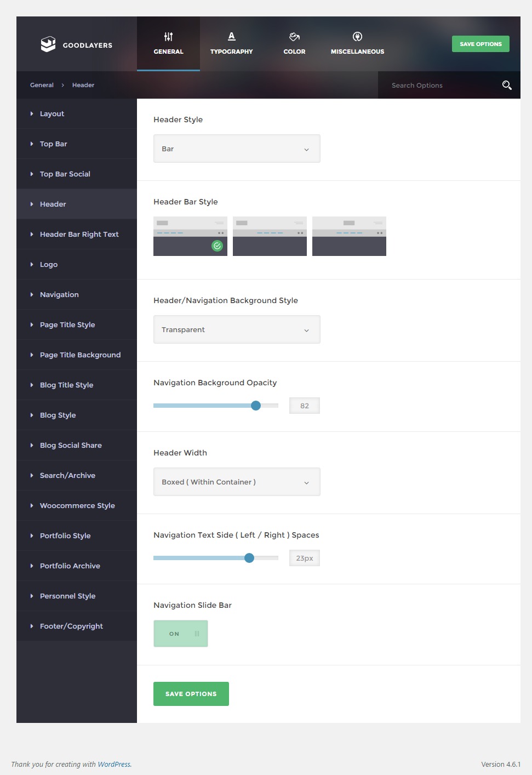The width and height of the screenshot is (532, 775).
Task: Click the Navigation Background Opacity slider handle
Action: pos(256,406)
